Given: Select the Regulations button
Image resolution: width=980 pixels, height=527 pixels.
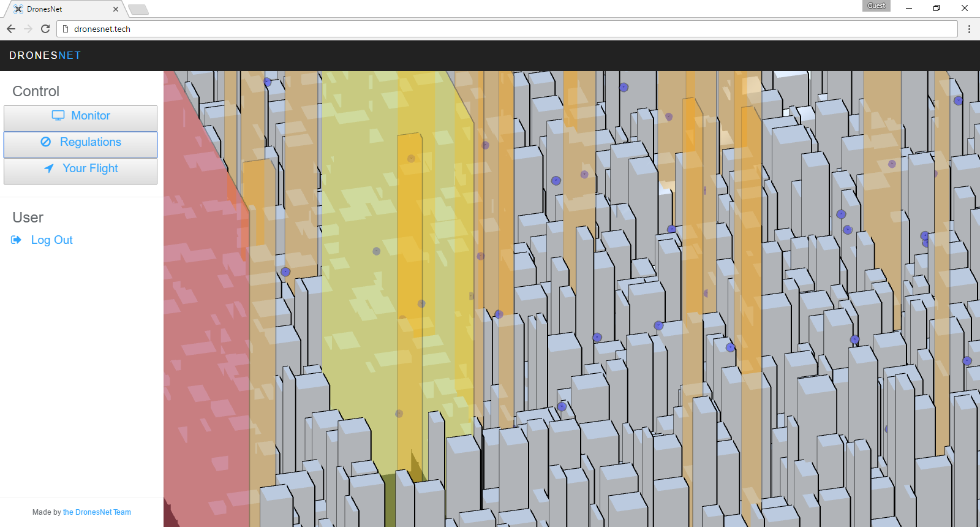Looking at the screenshot, I should [x=80, y=145].
